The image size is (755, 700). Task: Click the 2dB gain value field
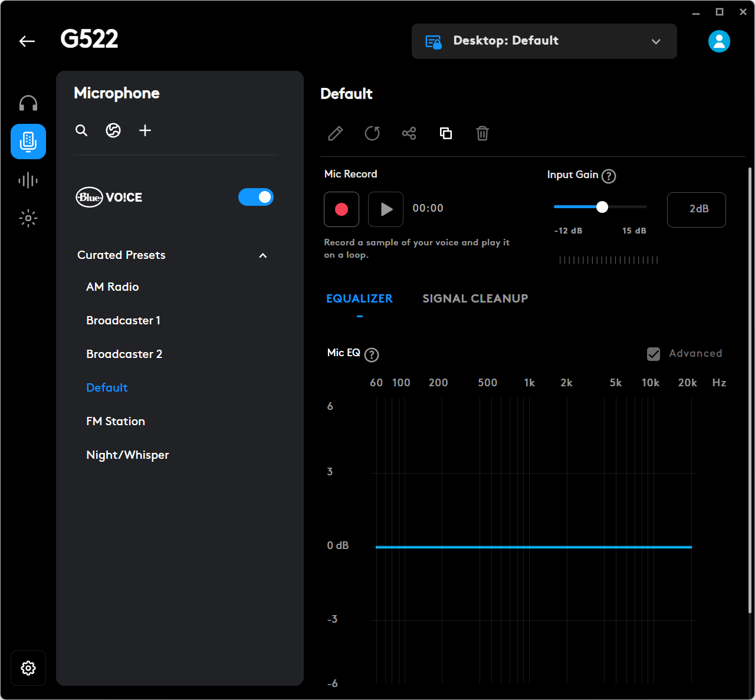[697, 209]
